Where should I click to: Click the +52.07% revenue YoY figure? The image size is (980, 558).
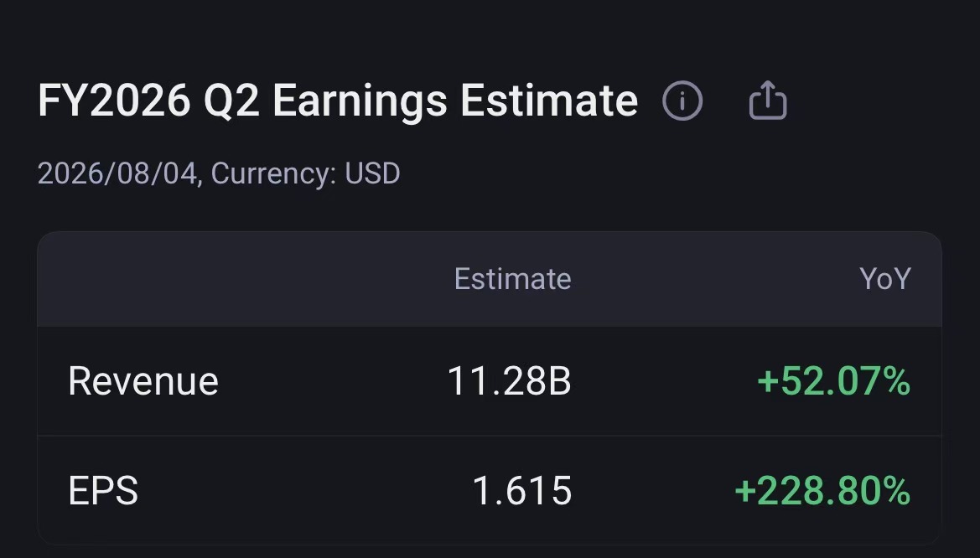[x=834, y=381]
